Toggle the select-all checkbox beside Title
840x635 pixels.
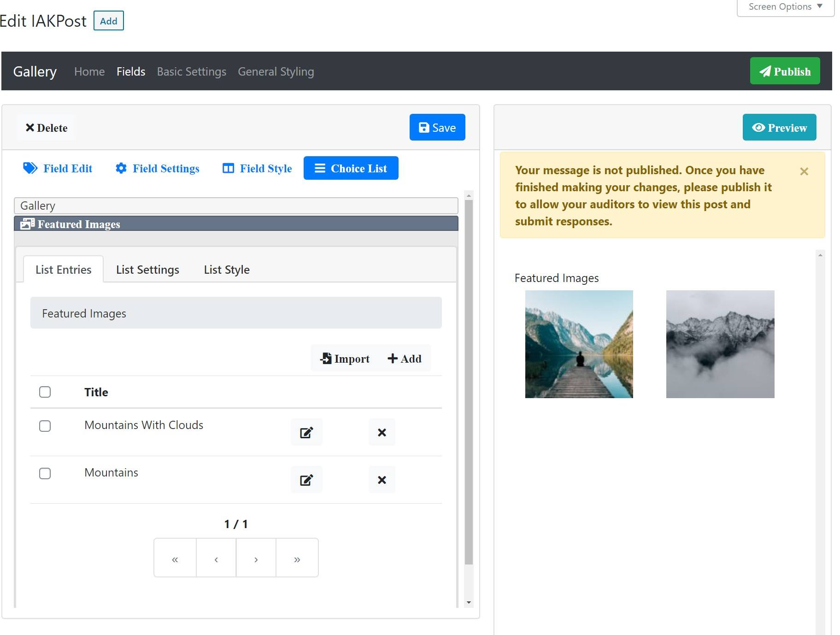pos(45,392)
